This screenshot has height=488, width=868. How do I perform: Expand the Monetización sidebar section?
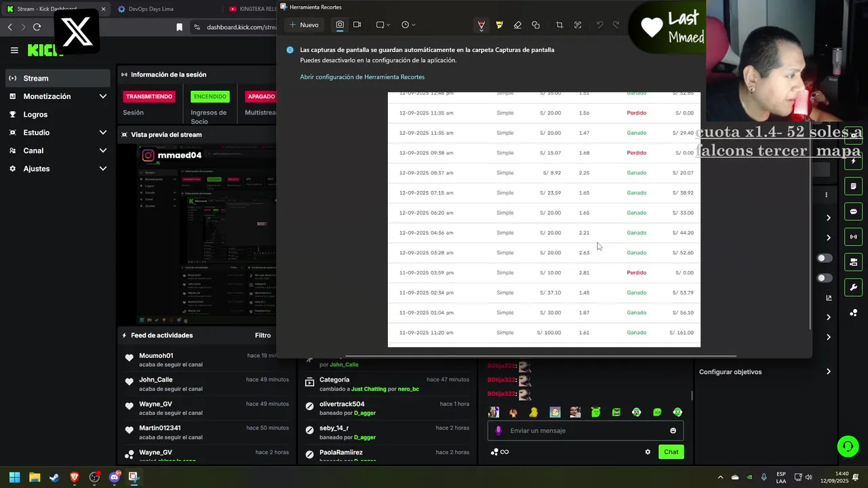pos(57,96)
